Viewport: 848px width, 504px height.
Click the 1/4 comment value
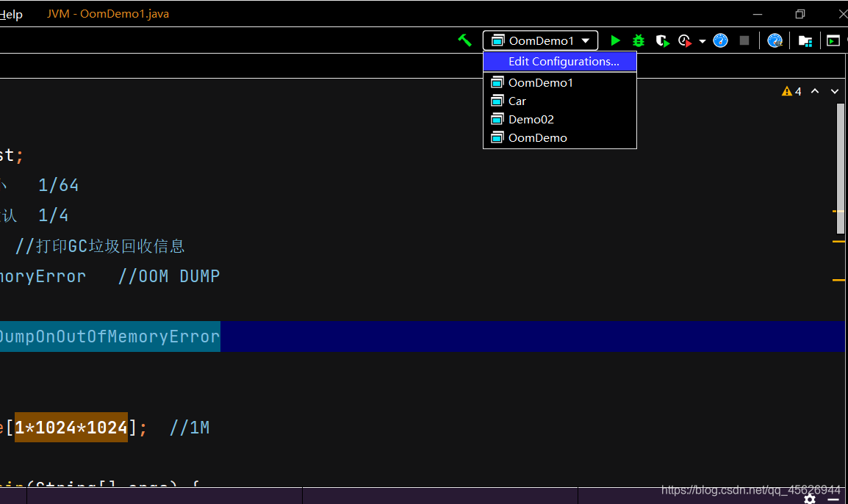(x=53, y=216)
